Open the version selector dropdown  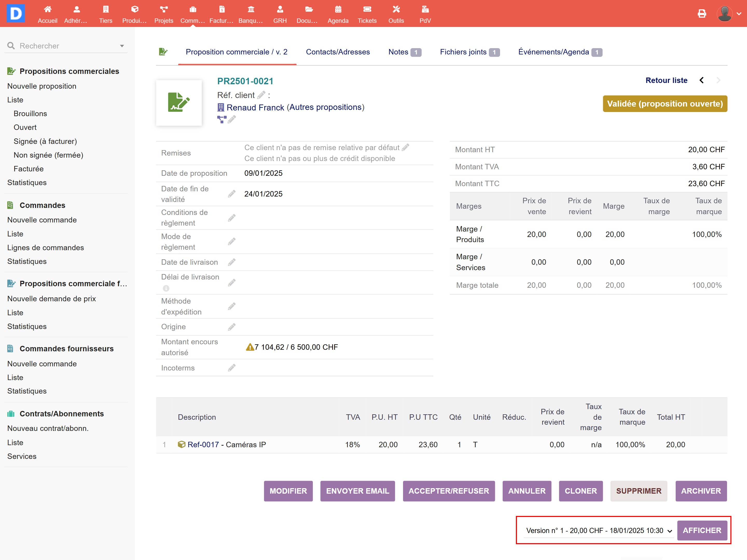pyautogui.click(x=598, y=530)
